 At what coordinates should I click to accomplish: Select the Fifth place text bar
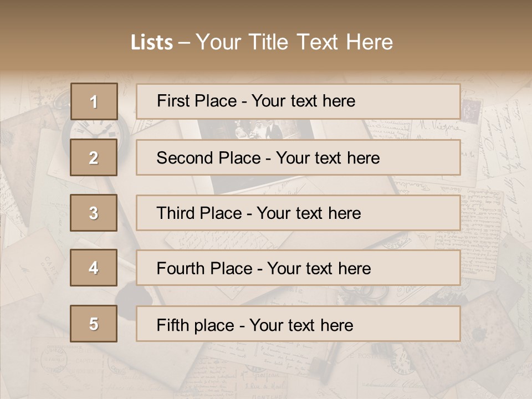298,324
